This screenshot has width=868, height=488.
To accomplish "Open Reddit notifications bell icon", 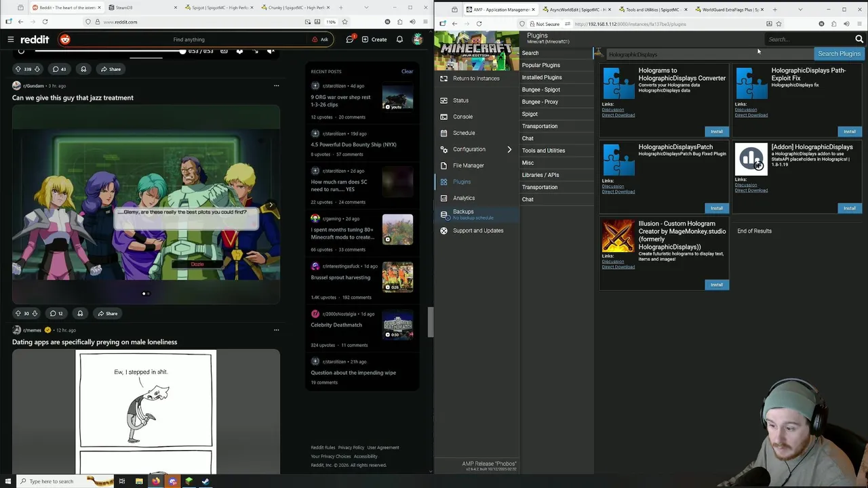I will pyautogui.click(x=399, y=39).
